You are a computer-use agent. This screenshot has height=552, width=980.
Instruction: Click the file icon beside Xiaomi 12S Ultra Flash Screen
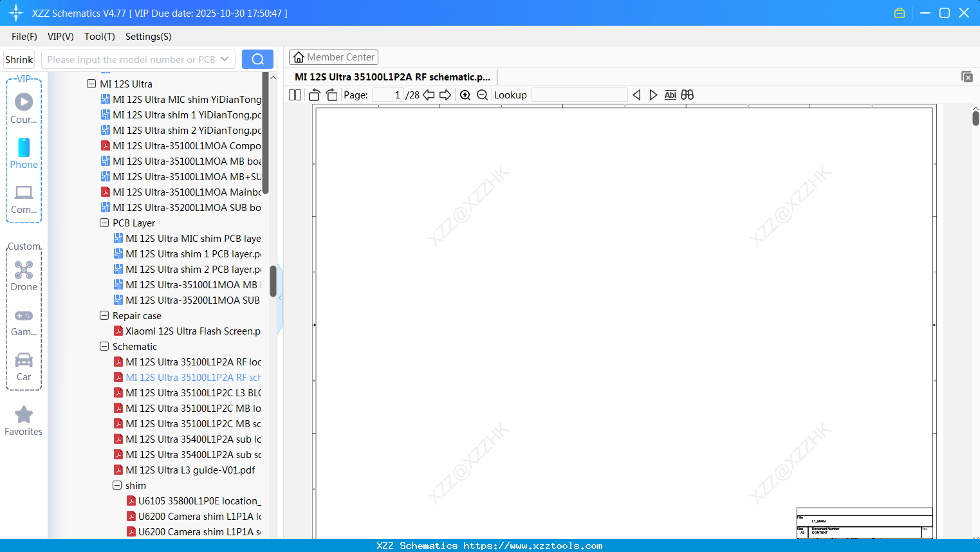(118, 331)
